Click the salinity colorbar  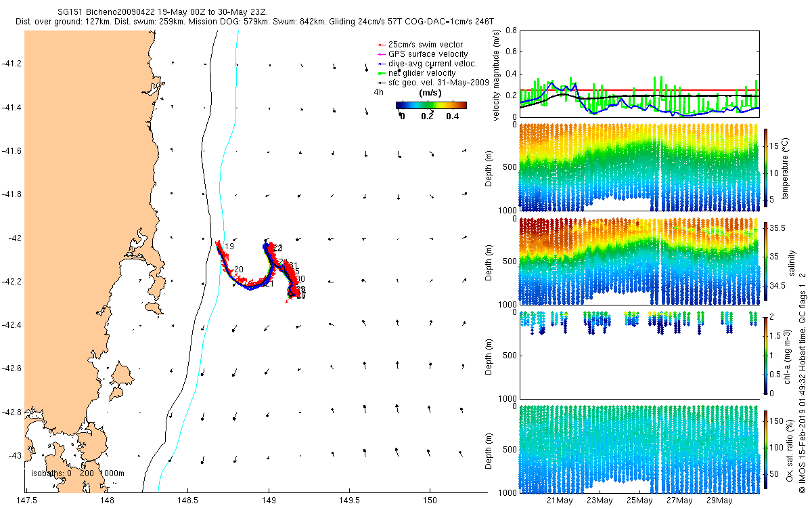(x=766, y=261)
